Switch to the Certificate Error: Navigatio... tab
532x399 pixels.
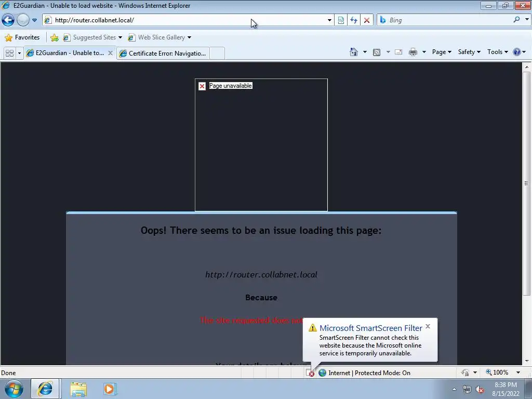point(163,54)
